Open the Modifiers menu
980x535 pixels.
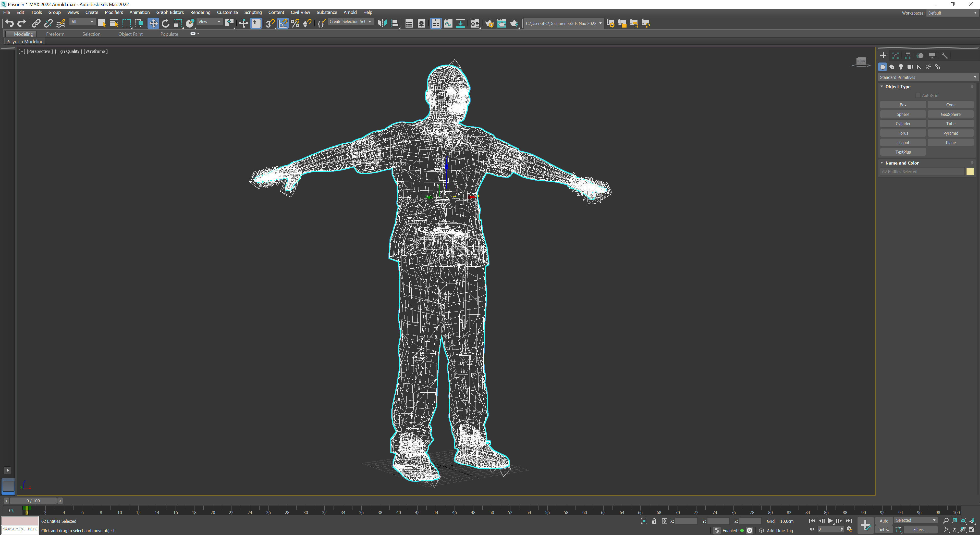(x=114, y=13)
